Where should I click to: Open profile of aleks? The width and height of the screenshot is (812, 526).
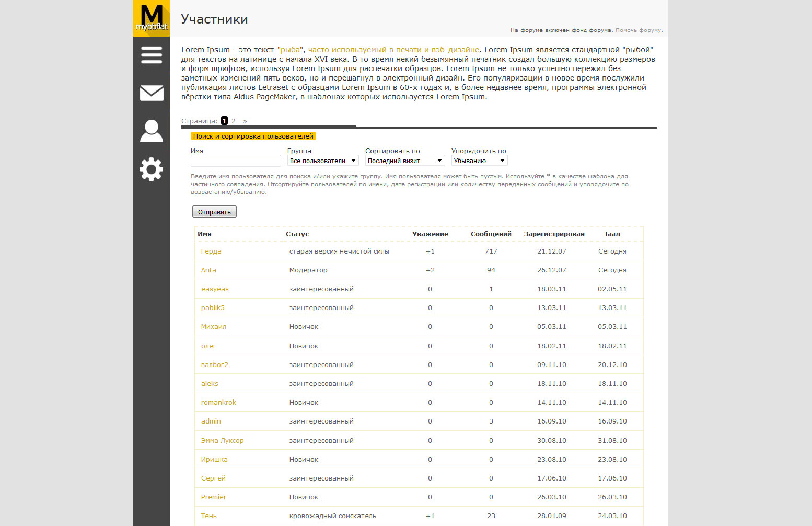[x=210, y=383]
